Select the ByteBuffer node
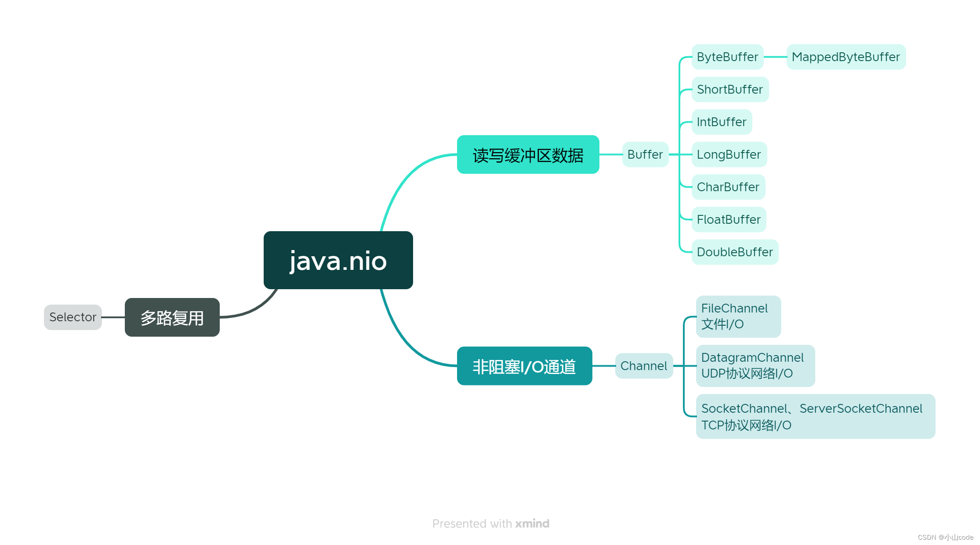This screenshot has width=980, height=545. pyautogui.click(x=727, y=57)
